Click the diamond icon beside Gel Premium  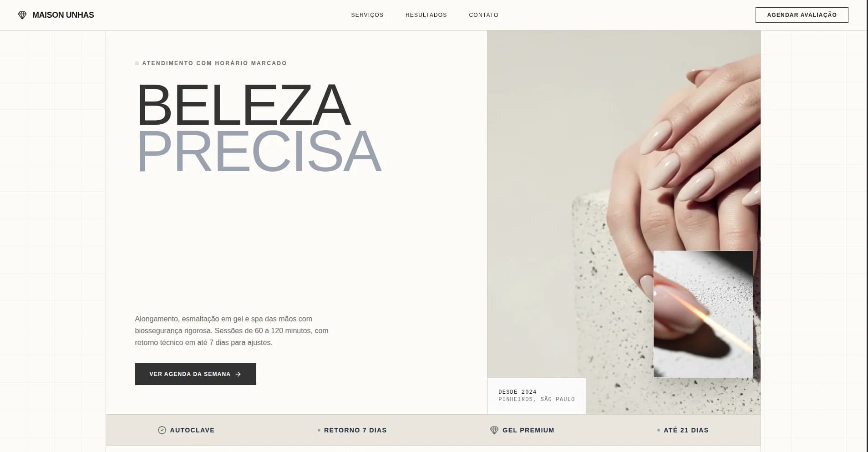[494, 430]
